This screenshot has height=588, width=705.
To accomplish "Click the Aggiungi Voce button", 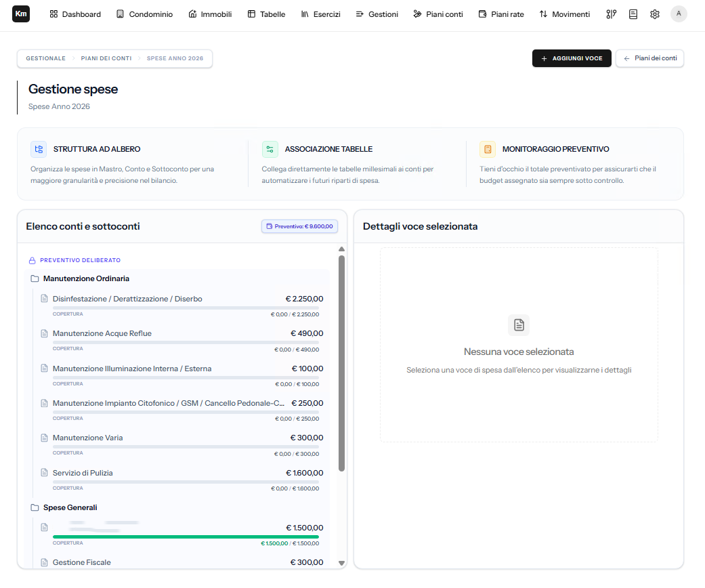I will pos(572,58).
